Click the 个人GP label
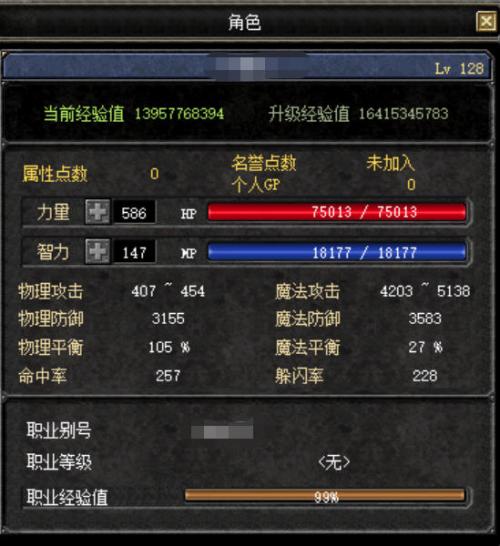The height and width of the screenshot is (546, 500). pyautogui.click(x=256, y=185)
